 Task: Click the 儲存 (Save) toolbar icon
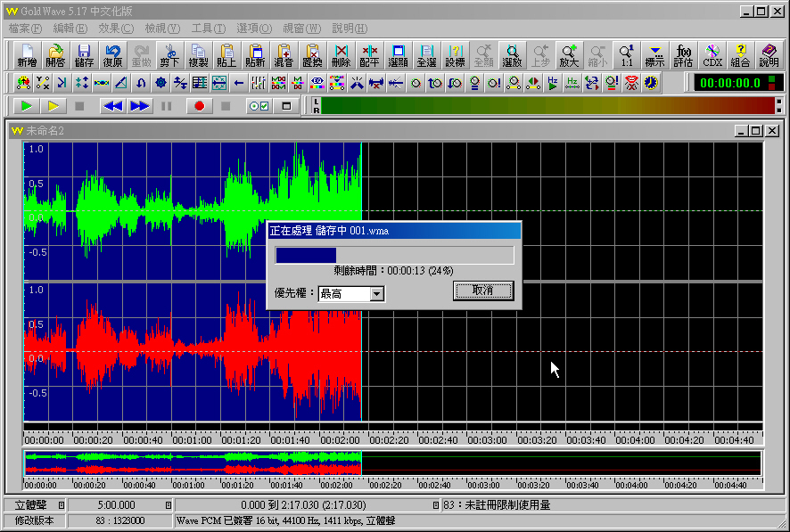click(84, 55)
